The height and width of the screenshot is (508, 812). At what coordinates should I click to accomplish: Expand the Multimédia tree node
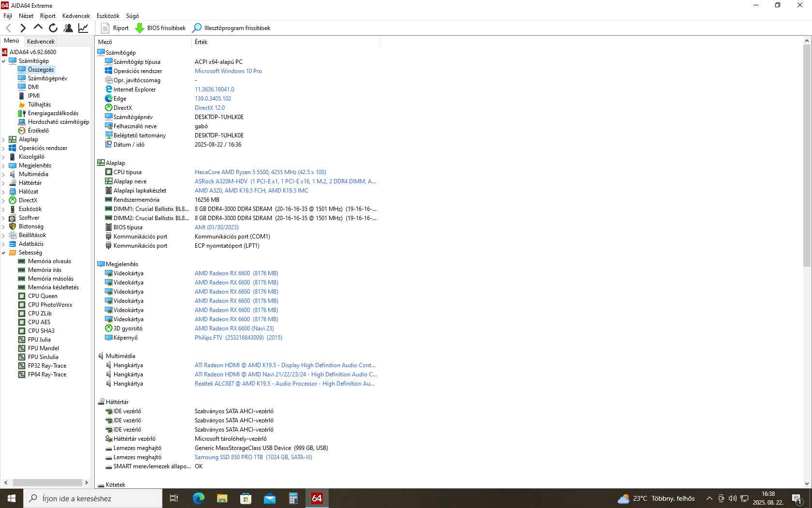(4, 174)
